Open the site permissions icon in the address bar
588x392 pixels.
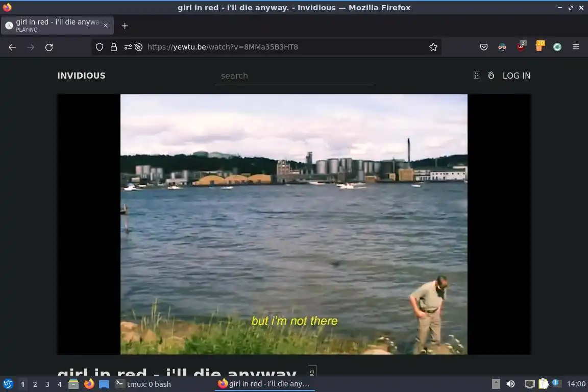(128, 47)
